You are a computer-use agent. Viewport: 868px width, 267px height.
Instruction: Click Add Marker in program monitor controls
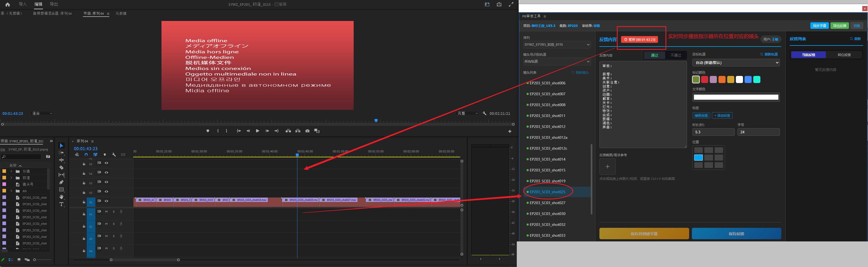(x=208, y=131)
